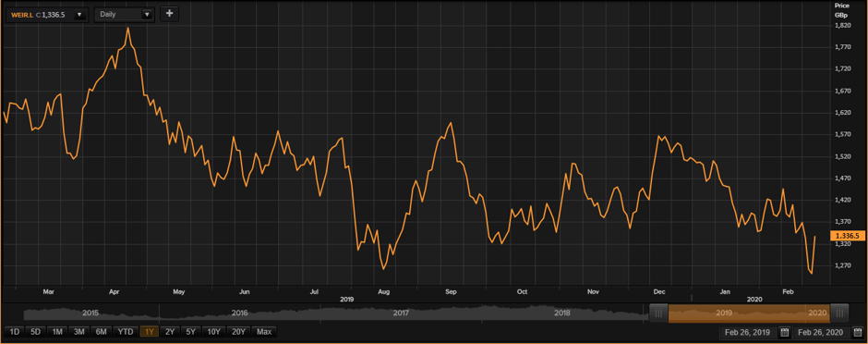Screen dimensions: 868x344
Task: Select the 5D time range
Action: click(36, 332)
